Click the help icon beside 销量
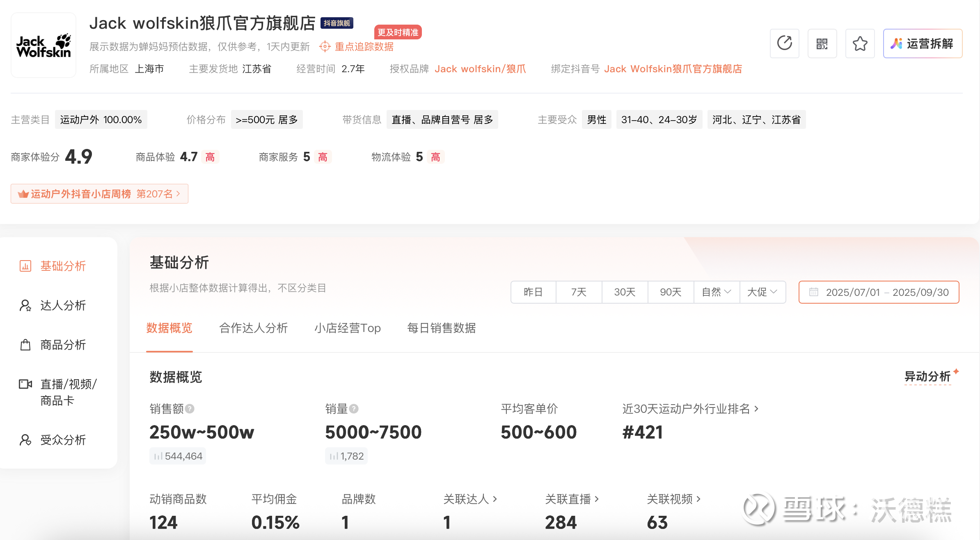980x540 pixels. click(x=354, y=409)
